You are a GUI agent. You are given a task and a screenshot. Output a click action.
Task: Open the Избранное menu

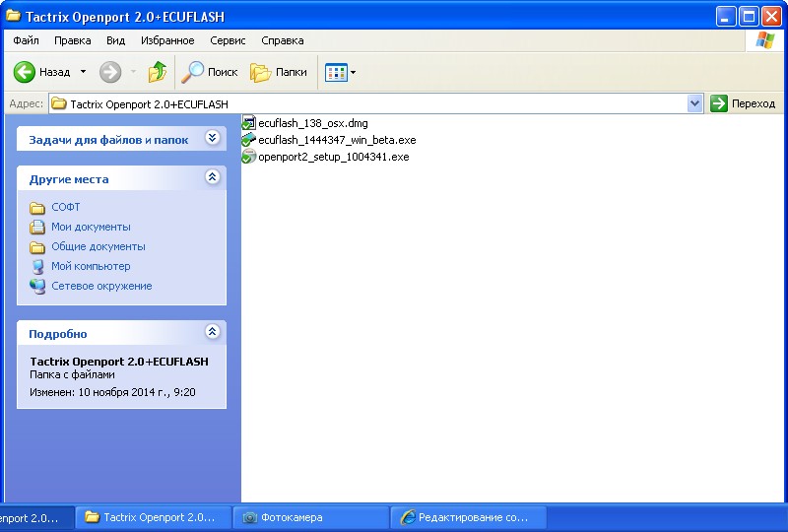coord(167,40)
